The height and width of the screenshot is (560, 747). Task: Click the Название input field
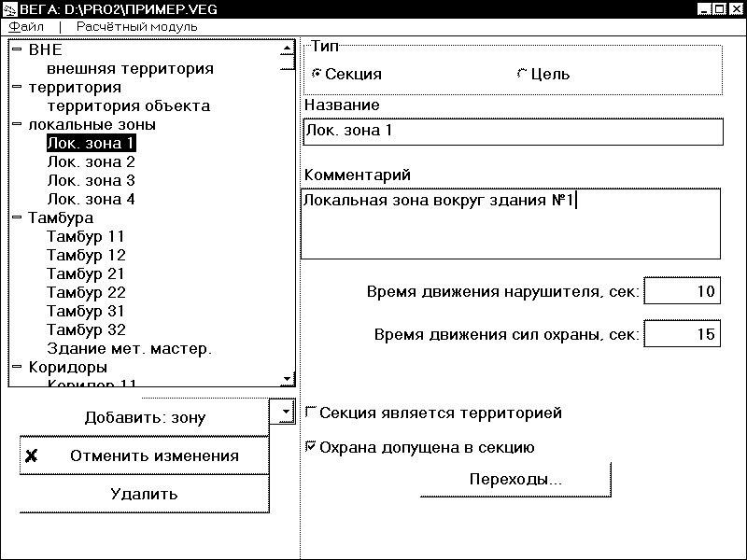tap(513, 132)
